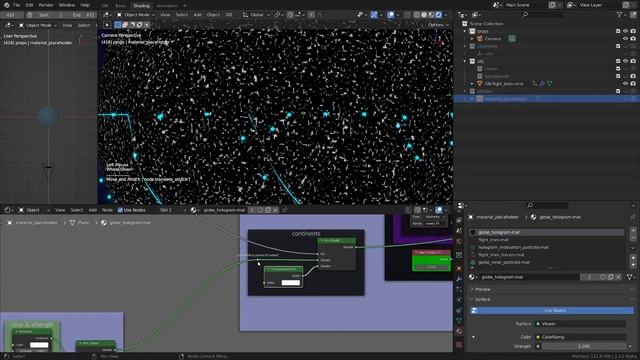Screen dimensions: 640x360
Task: Expand the Preview panel
Action: pyautogui.click(x=483, y=289)
